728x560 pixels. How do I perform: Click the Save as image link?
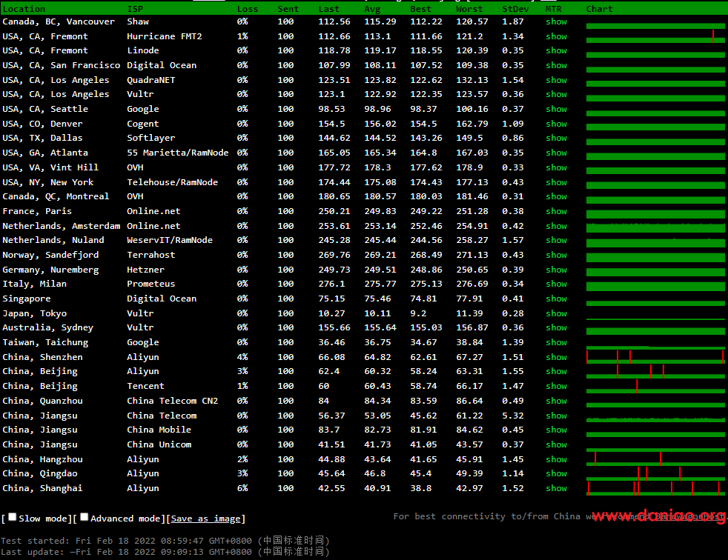pos(205,519)
